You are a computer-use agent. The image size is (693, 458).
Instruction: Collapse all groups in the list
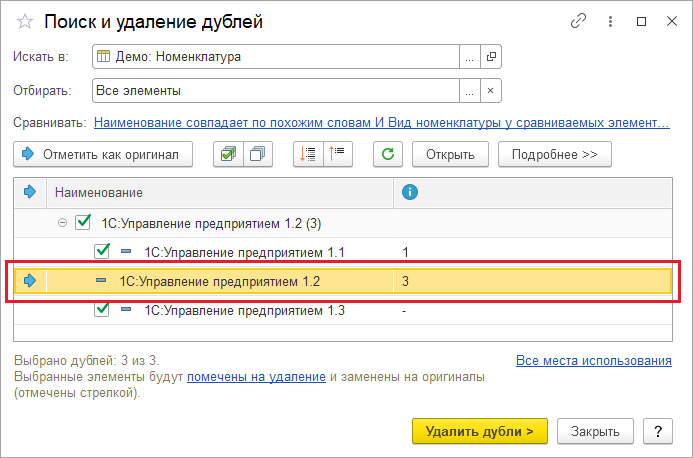click(338, 154)
